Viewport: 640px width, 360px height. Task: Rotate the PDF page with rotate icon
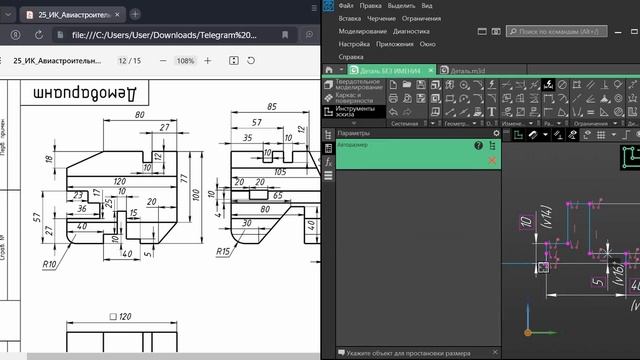[x=251, y=61]
